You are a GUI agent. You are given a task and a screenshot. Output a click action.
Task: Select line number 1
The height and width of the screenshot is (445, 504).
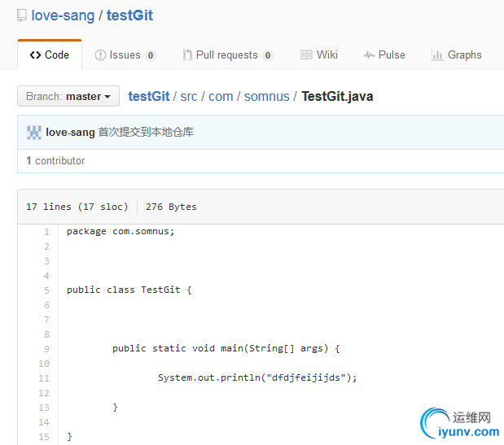[x=47, y=232]
